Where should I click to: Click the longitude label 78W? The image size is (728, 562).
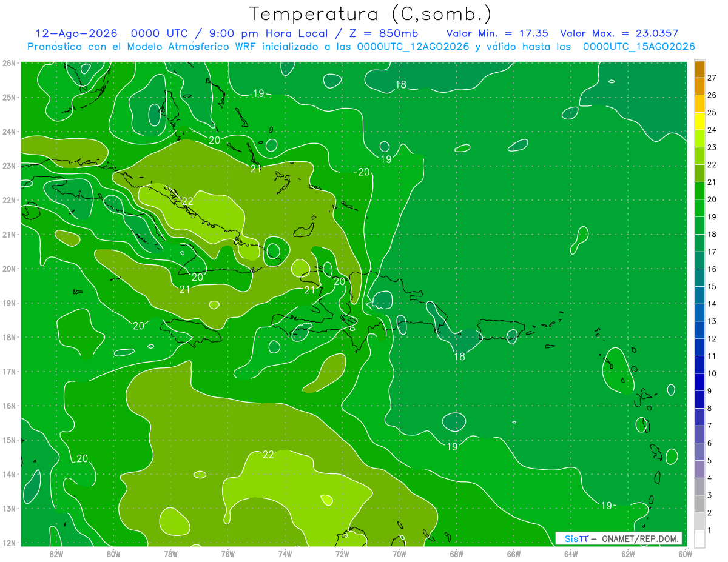pyautogui.click(x=170, y=554)
